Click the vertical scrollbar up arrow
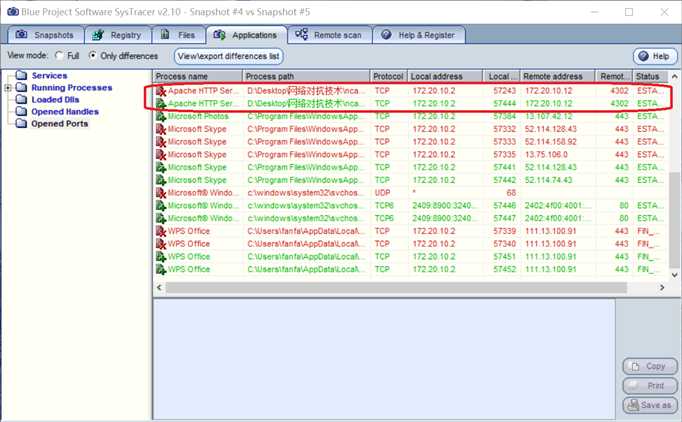The height and width of the screenshot is (422, 682). click(x=675, y=77)
